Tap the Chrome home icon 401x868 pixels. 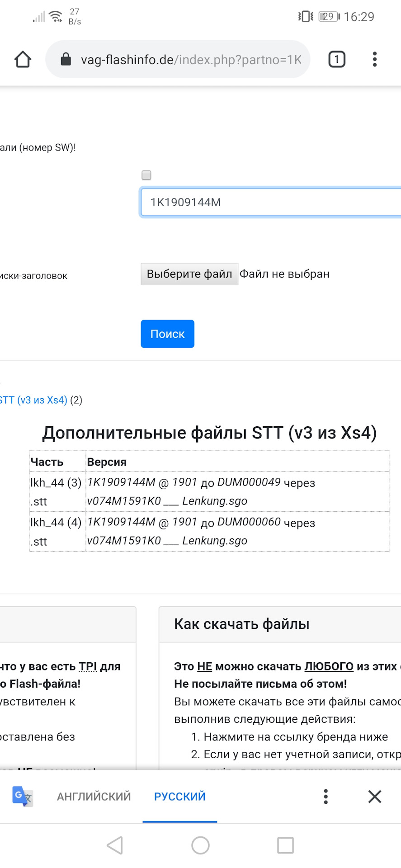[x=23, y=59]
